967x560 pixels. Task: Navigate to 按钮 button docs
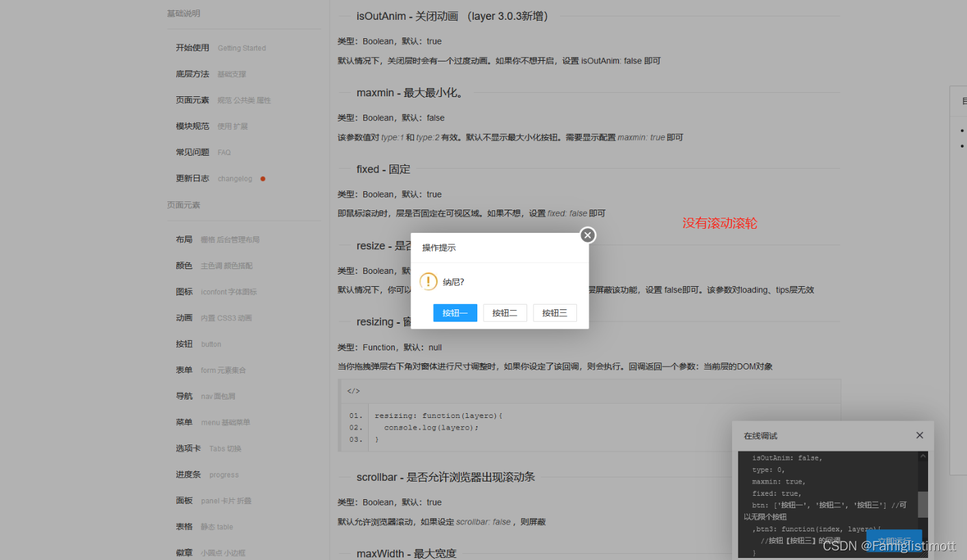coord(183,344)
